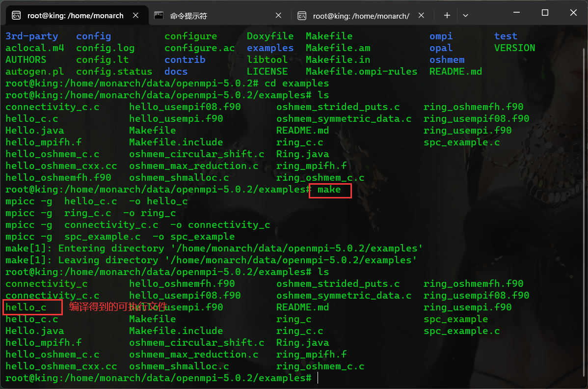Click 'Makefile.include' in the last listing
588x389 pixels.
pyautogui.click(x=176, y=331)
